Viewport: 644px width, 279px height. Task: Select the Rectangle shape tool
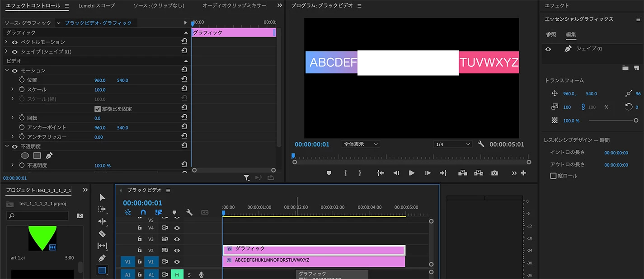[102, 270]
